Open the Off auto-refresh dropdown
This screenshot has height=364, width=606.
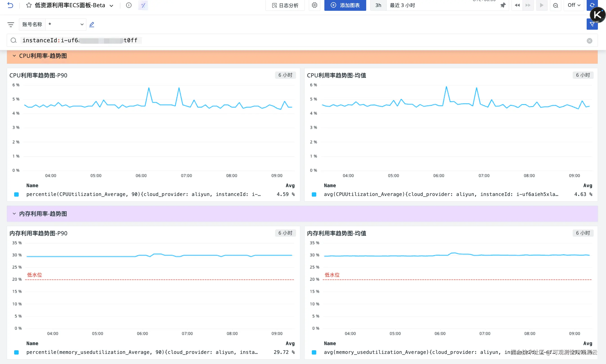click(x=574, y=5)
